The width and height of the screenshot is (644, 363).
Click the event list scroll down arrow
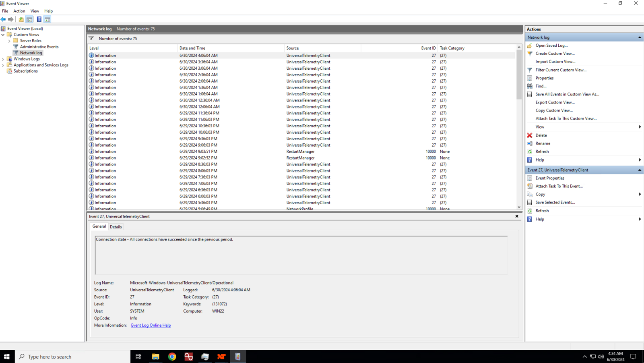click(519, 207)
